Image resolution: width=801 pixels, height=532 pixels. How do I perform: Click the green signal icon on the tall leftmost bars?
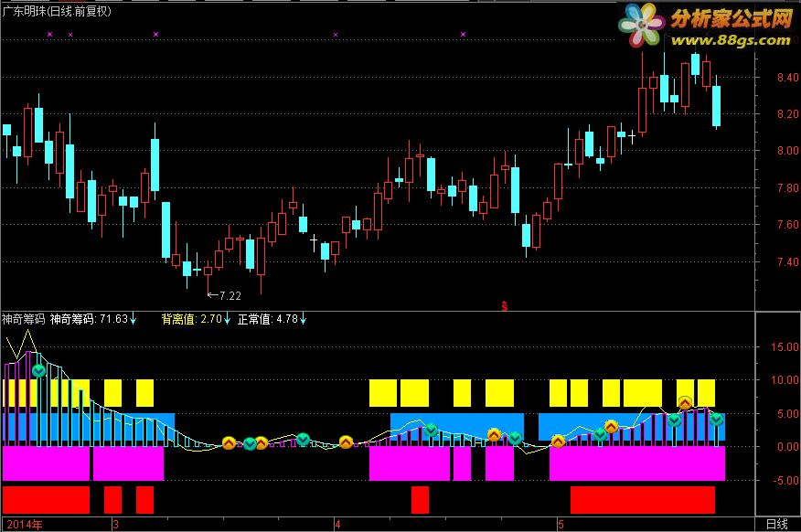[x=38, y=371]
